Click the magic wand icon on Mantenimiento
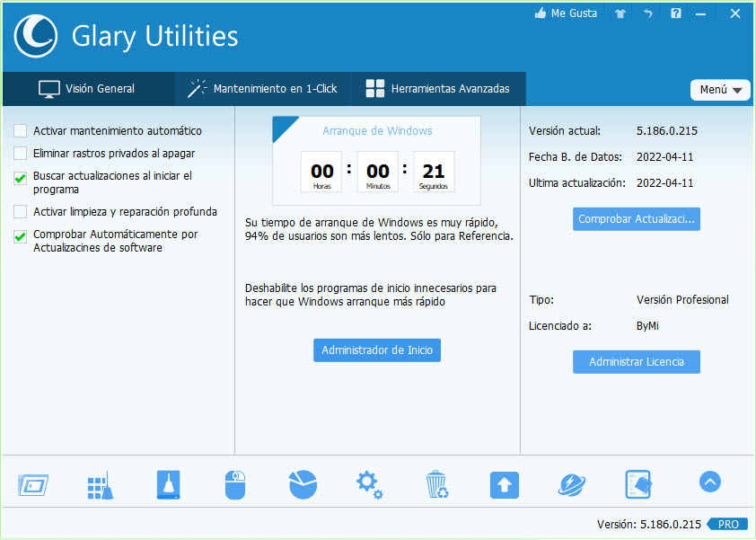This screenshot has width=756, height=540. (x=197, y=89)
